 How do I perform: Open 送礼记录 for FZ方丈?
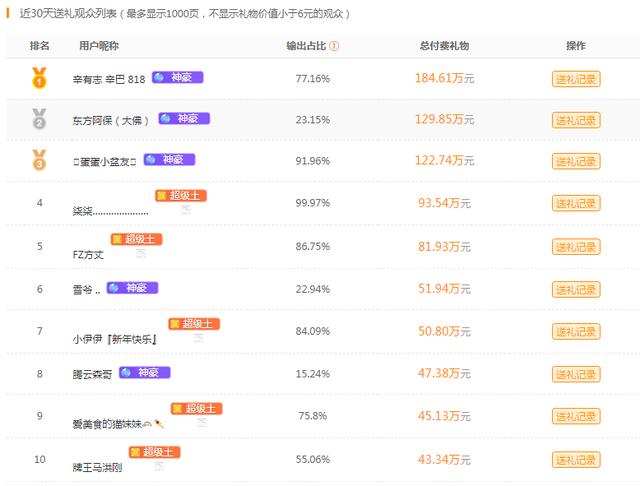[576, 247]
